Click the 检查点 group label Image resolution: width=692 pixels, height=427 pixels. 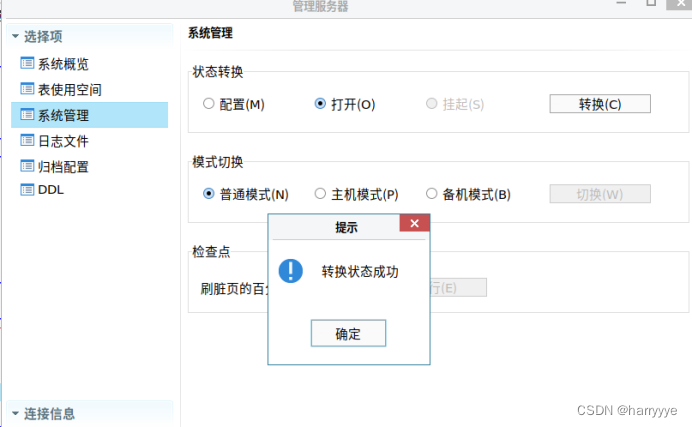[x=211, y=251]
